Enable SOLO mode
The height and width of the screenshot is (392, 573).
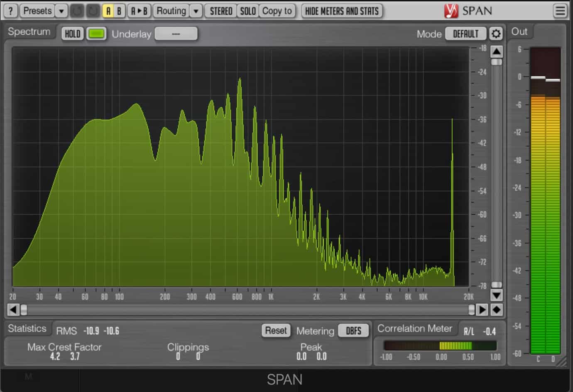pyautogui.click(x=247, y=11)
